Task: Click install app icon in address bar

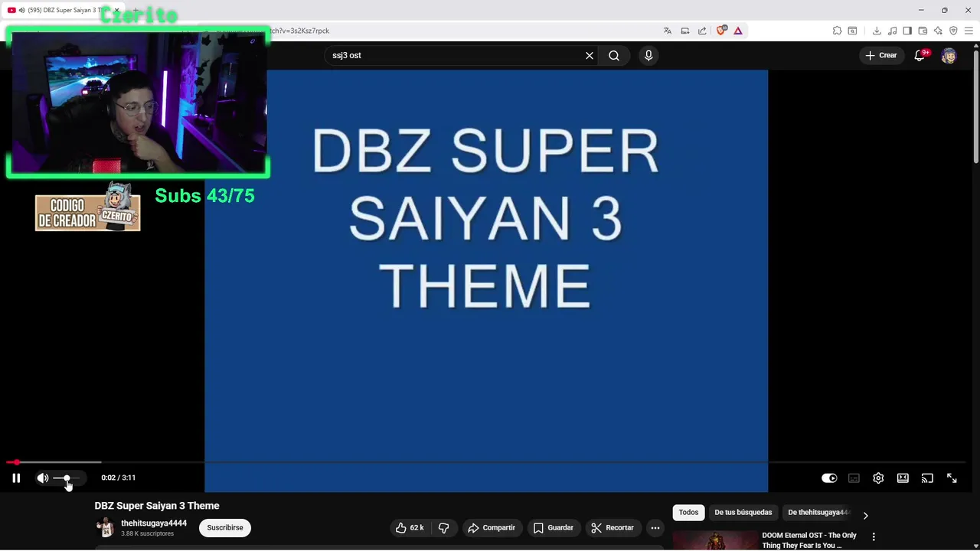Action: (685, 31)
